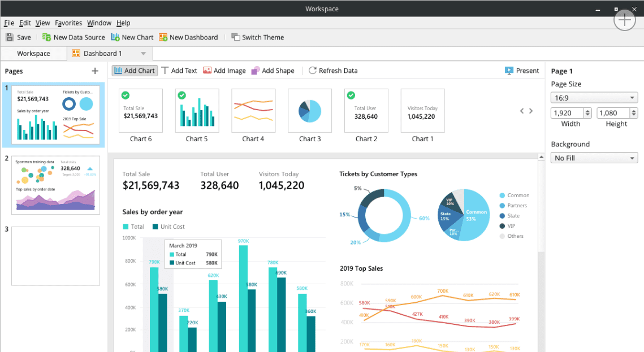Switch to the Workspace tab
644x352 pixels.
33,53
